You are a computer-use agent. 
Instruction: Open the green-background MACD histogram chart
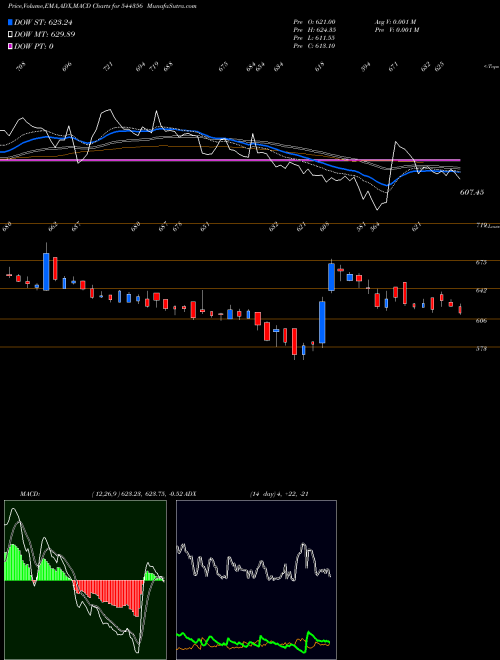85,580
